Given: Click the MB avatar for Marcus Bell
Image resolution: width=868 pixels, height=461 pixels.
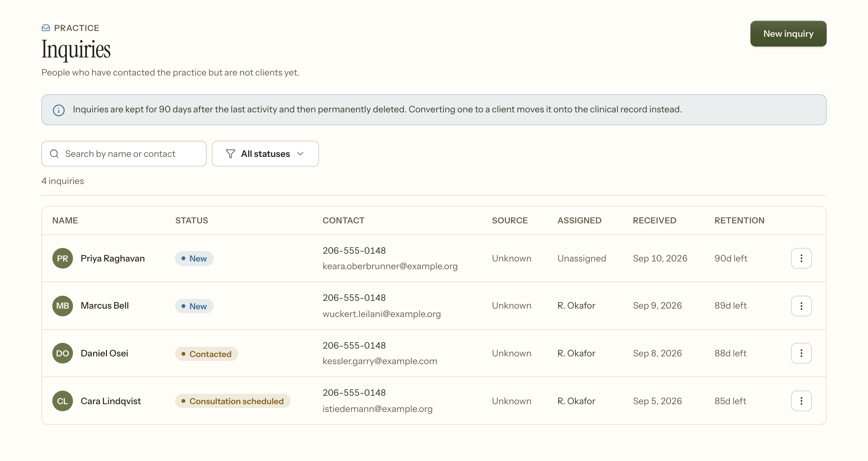Looking at the screenshot, I should point(63,306).
